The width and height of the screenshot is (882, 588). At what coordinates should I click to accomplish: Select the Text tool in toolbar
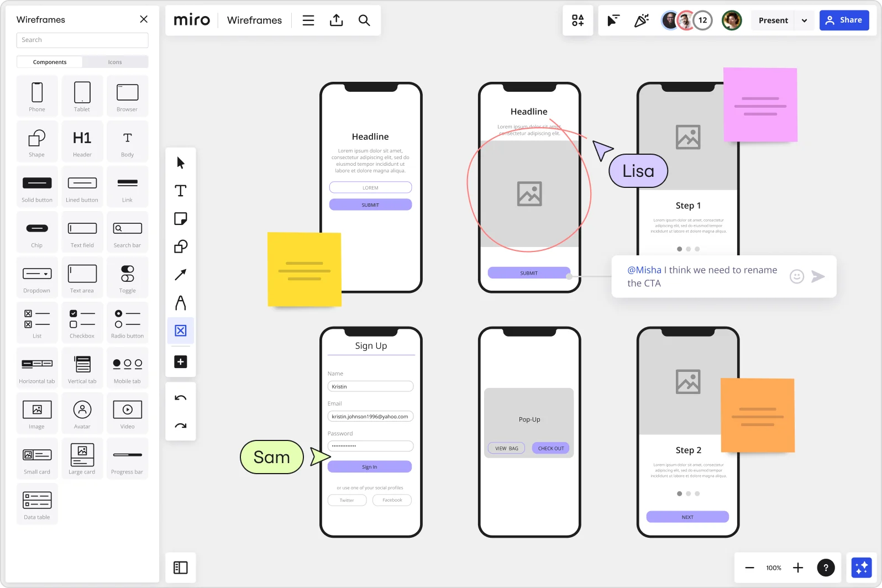coord(180,191)
